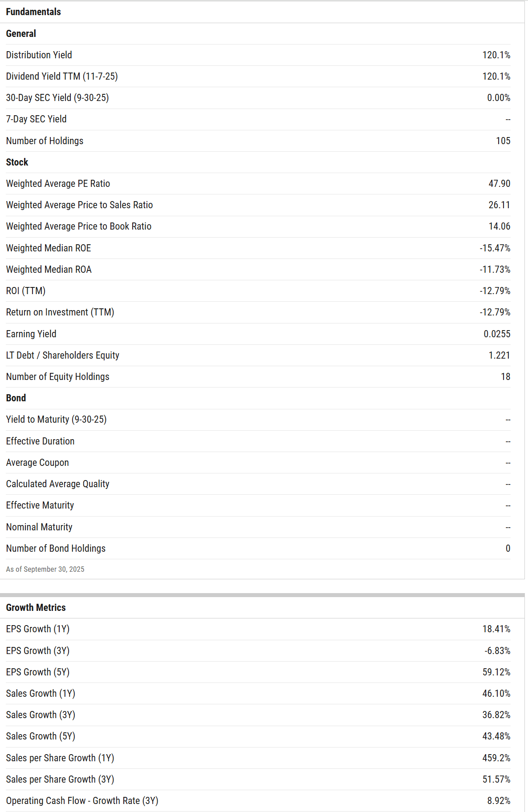
Task: Open Sales per Share Growth (1Y) metric
Action: point(60,758)
